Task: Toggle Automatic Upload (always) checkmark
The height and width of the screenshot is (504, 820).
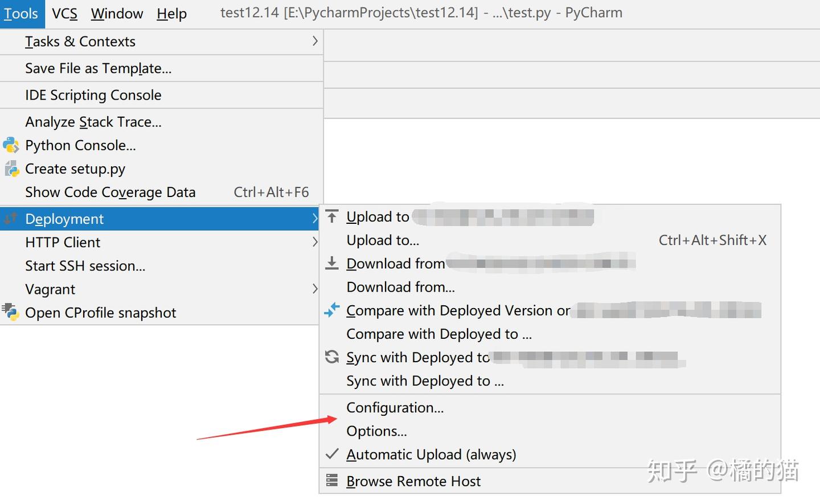Action: click(332, 454)
